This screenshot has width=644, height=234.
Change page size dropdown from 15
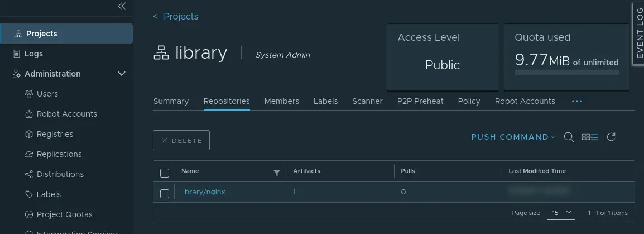(x=561, y=213)
